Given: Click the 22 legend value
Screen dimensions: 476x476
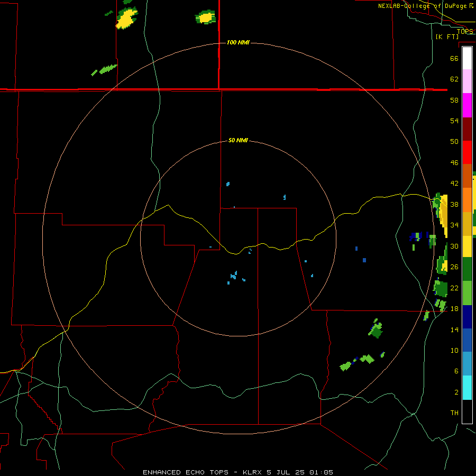Looking at the screenshot, I should 454,288.
